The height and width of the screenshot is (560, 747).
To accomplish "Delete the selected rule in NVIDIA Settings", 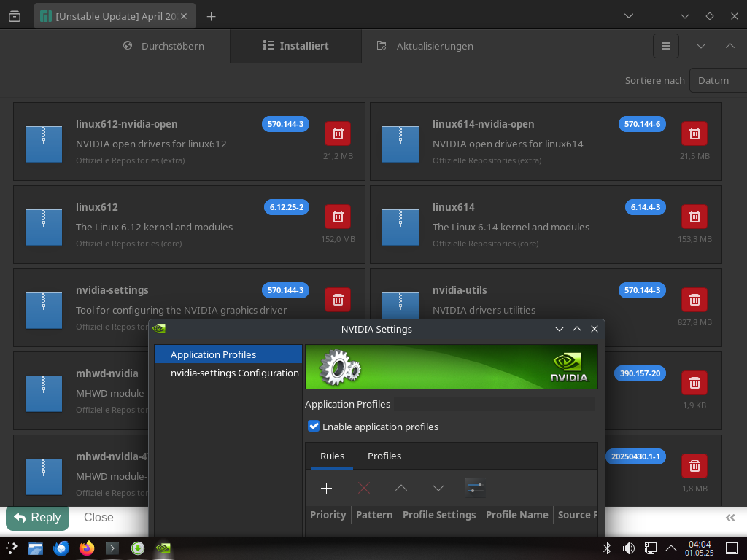I will 363,488.
